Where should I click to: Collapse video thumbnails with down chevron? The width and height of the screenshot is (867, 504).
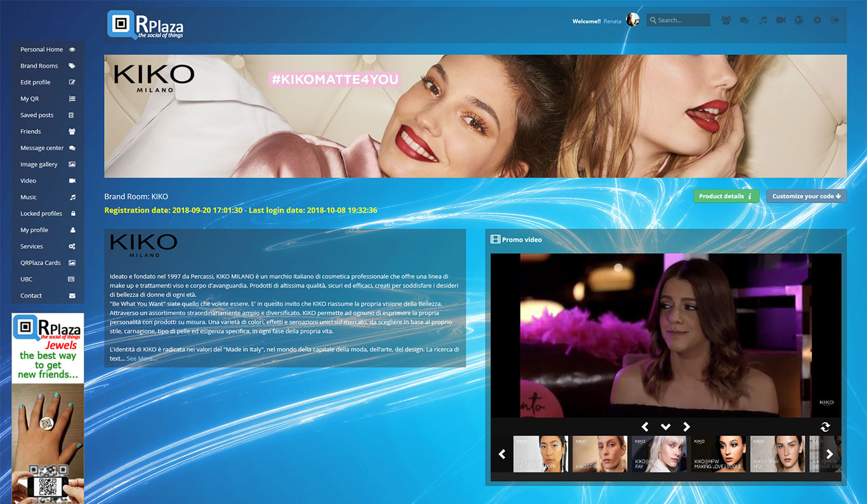coord(666,427)
